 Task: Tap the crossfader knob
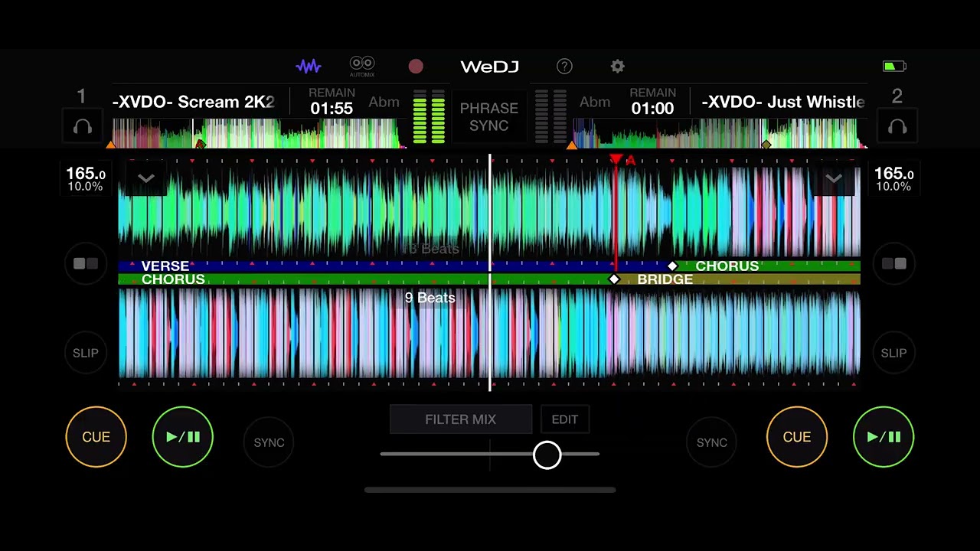(547, 455)
